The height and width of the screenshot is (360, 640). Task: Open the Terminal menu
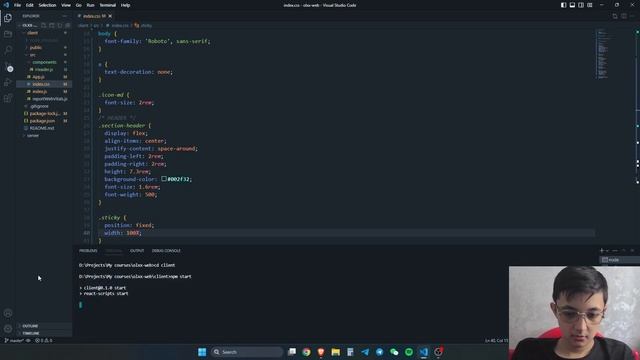[x=108, y=5]
